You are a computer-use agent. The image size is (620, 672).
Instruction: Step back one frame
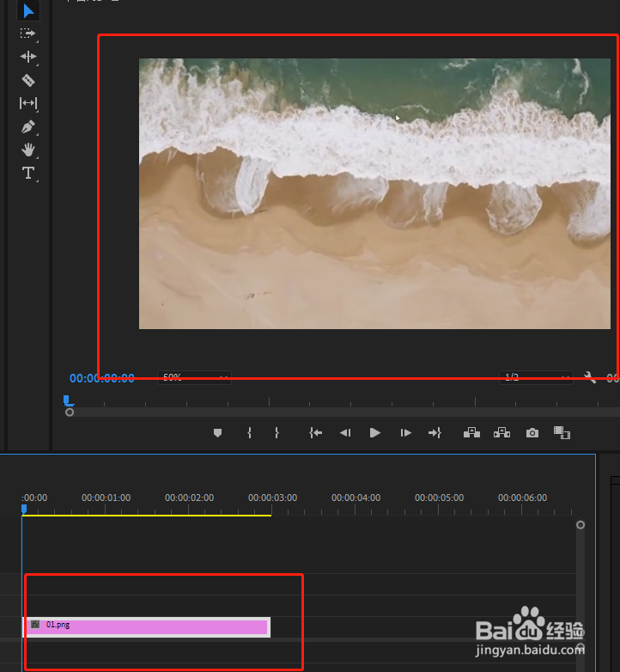click(x=345, y=433)
